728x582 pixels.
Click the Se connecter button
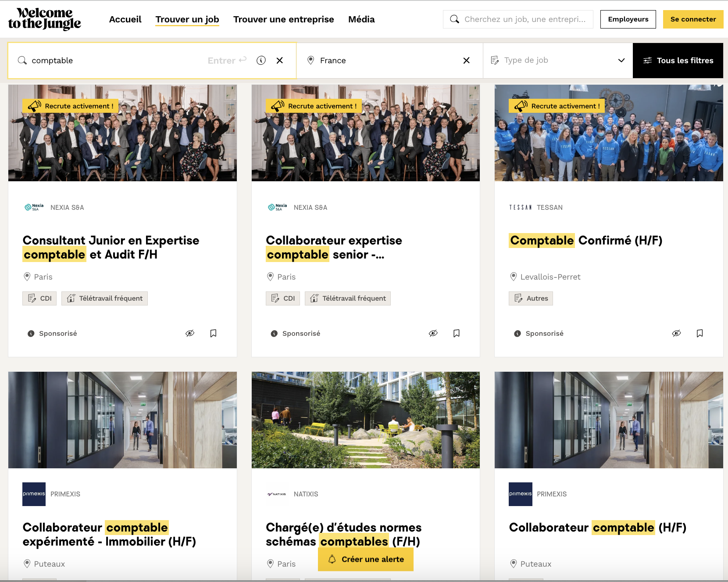[x=692, y=19]
